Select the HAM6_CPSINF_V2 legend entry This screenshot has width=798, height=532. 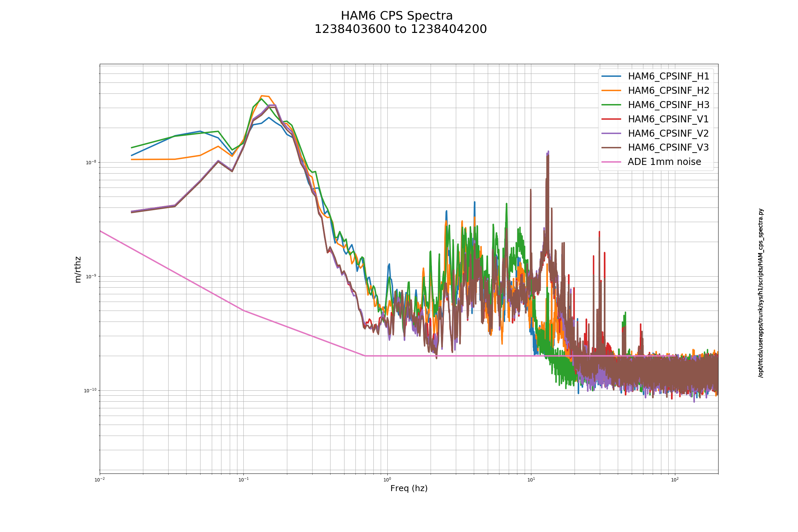tap(668, 133)
